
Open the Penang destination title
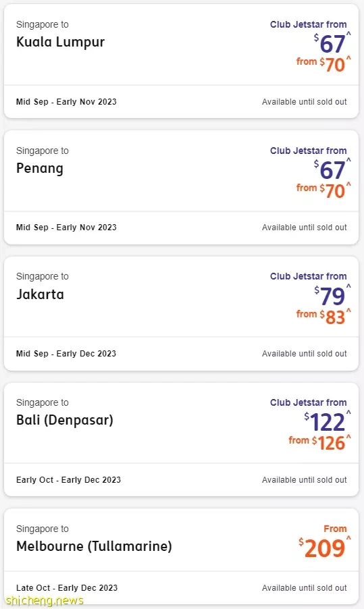pos(40,169)
